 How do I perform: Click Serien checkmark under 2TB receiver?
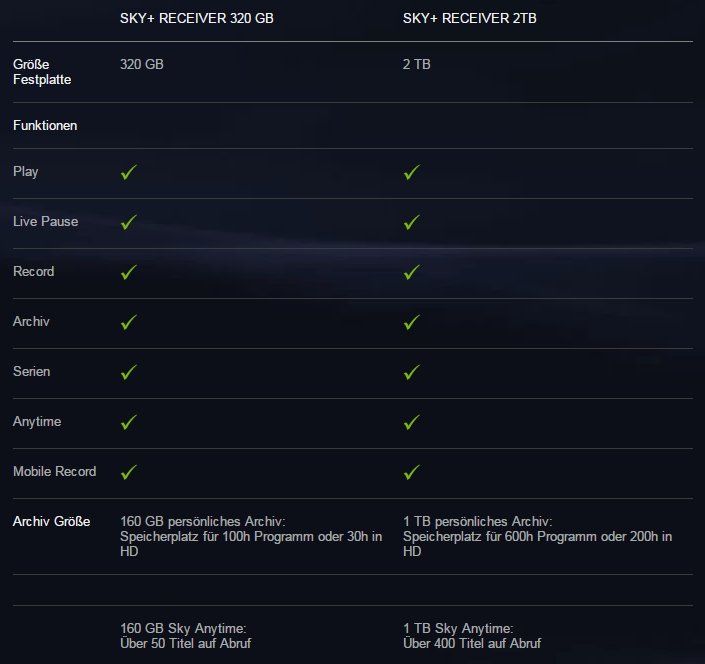pyautogui.click(x=411, y=372)
